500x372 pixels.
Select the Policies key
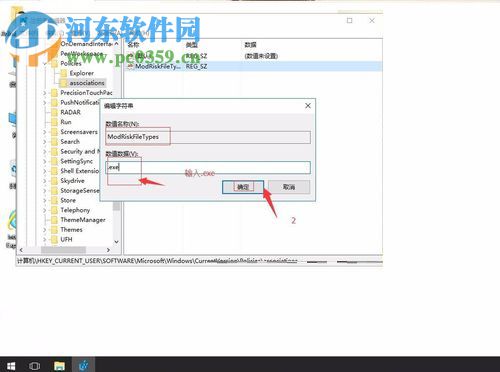71,63
